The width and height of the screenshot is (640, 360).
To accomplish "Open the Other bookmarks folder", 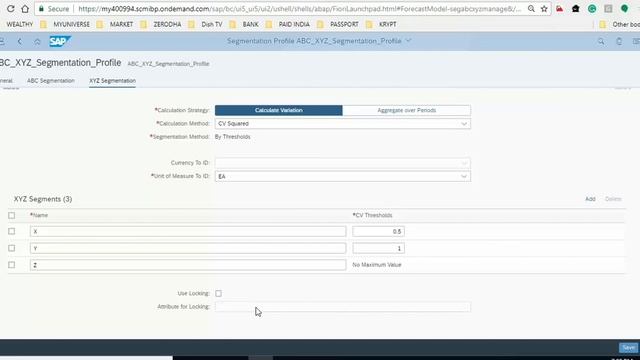I will coord(620,24).
